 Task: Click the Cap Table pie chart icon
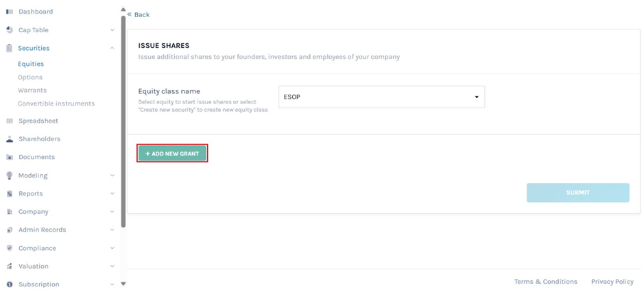[10, 30]
